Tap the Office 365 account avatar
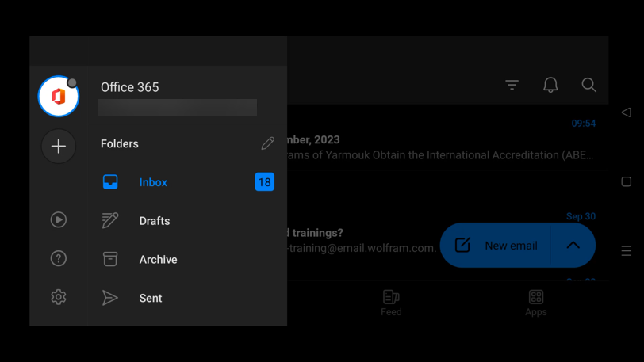Viewport: 644px width, 362px height. click(x=59, y=97)
